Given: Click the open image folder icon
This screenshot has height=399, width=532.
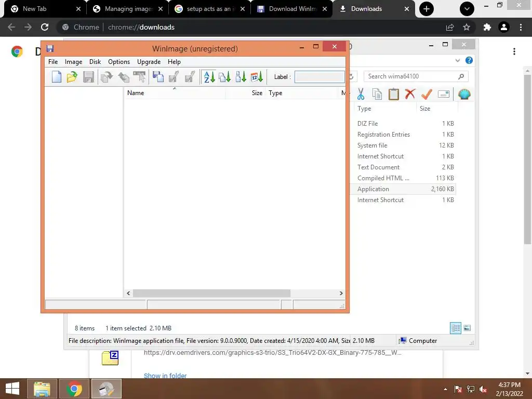Looking at the screenshot, I should (72, 77).
